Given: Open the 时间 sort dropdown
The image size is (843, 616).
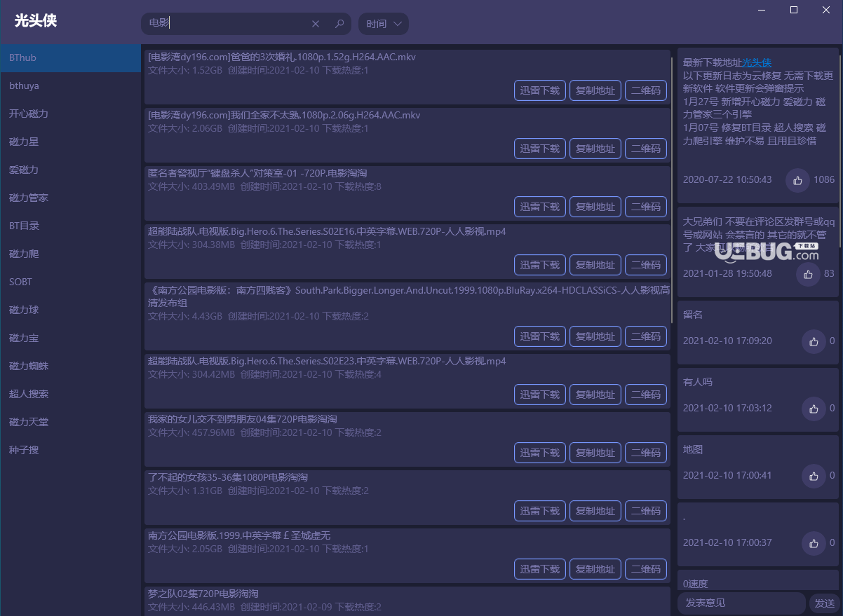Looking at the screenshot, I should 384,24.
